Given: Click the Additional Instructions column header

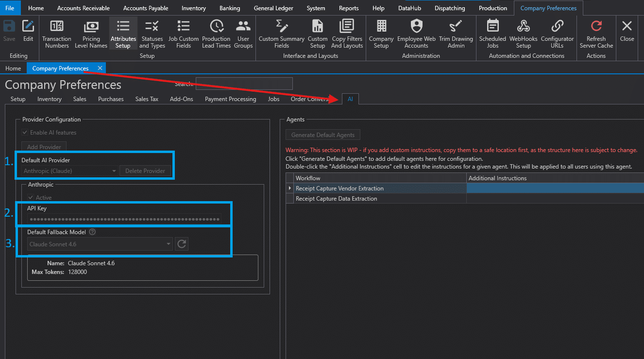Looking at the screenshot, I should point(555,178).
